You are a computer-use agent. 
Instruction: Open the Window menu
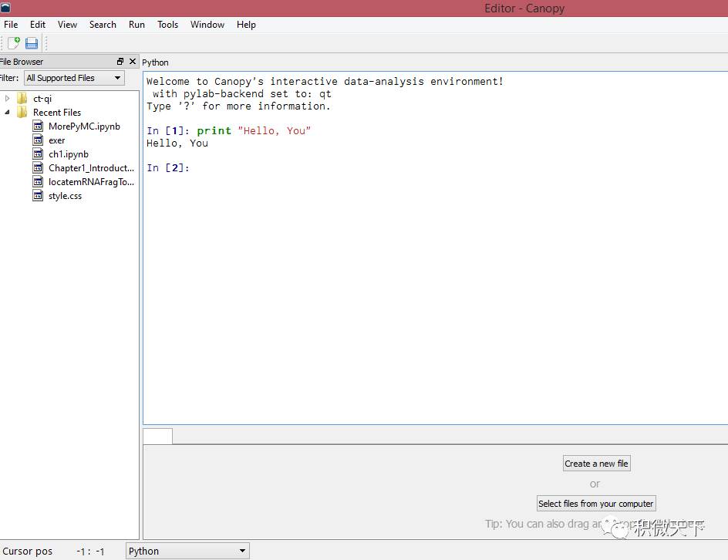pos(207,25)
